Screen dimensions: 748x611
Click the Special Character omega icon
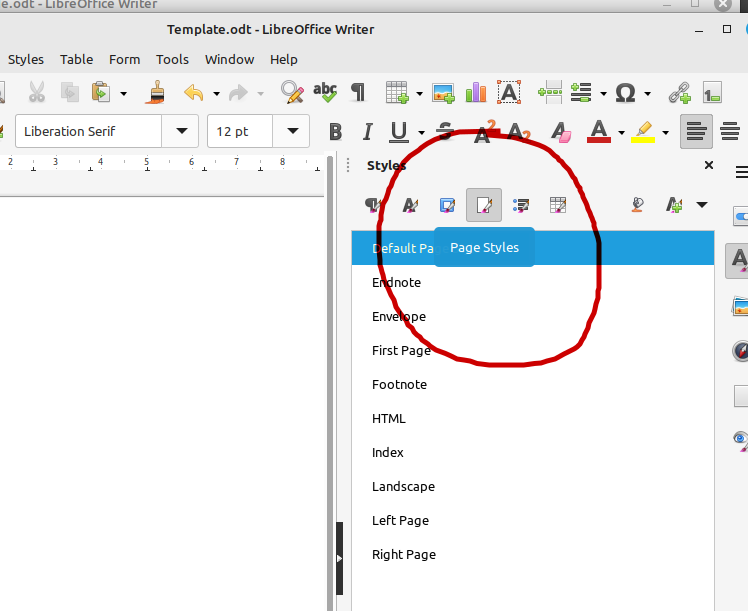click(625, 93)
